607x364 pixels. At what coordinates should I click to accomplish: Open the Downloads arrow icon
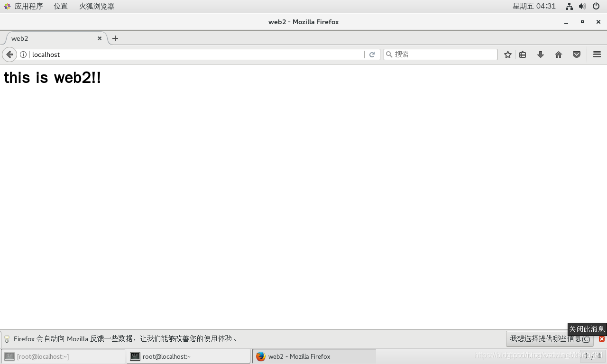541,55
